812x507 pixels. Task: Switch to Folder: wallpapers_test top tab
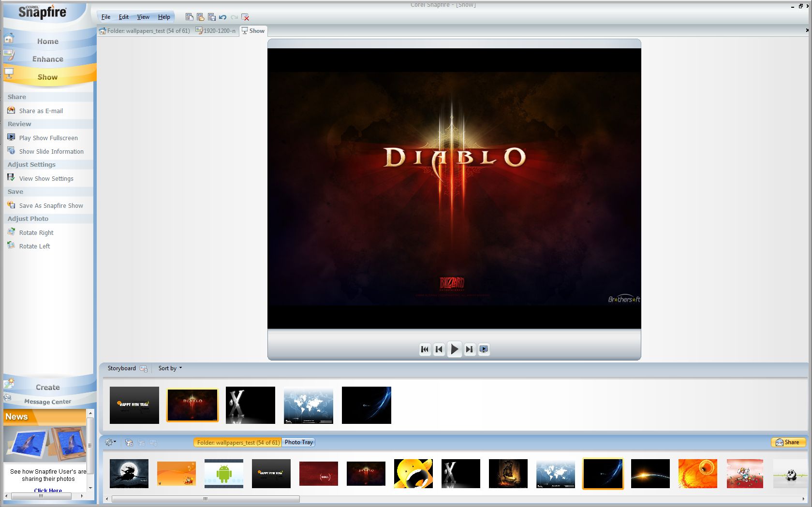[145, 31]
